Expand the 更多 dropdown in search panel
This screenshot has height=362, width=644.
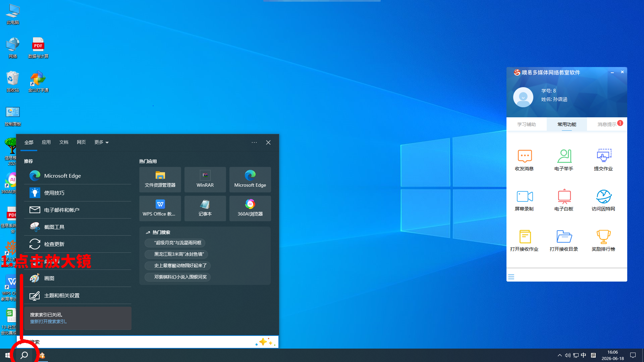101,142
